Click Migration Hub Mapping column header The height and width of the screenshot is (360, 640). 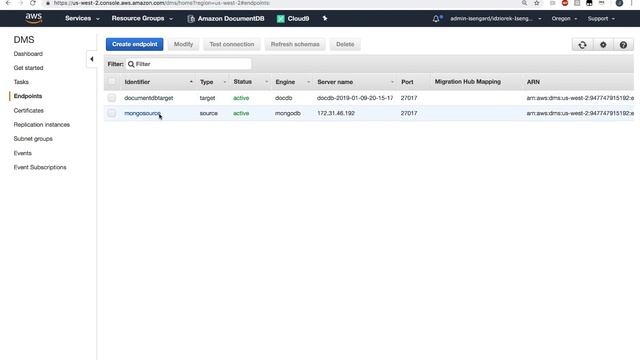pyautogui.click(x=467, y=82)
